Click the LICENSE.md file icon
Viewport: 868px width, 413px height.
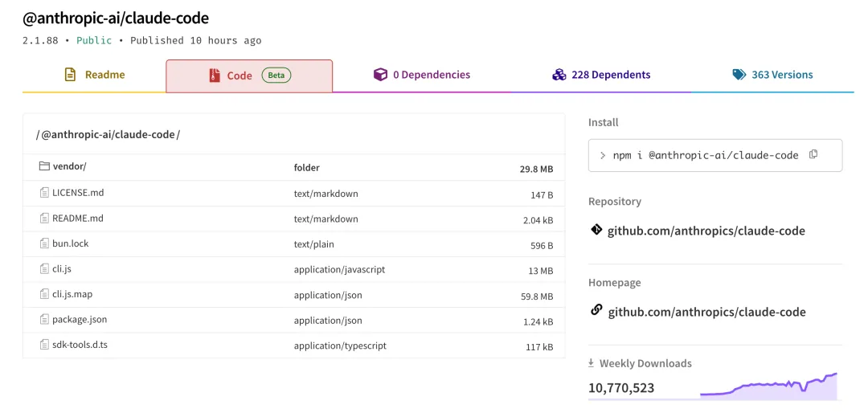(44, 193)
